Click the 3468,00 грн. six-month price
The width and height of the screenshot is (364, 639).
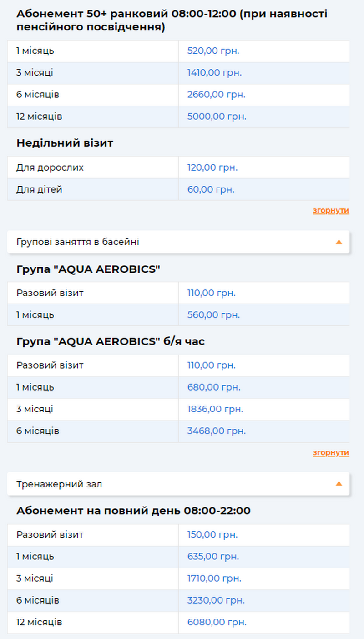pyautogui.click(x=216, y=431)
